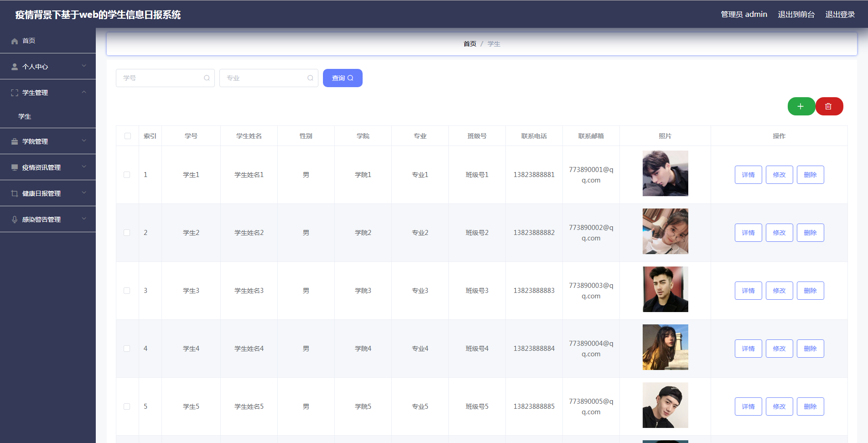
Task: Collapse the 学生管理 menu chevron
Action: coord(84,92)
